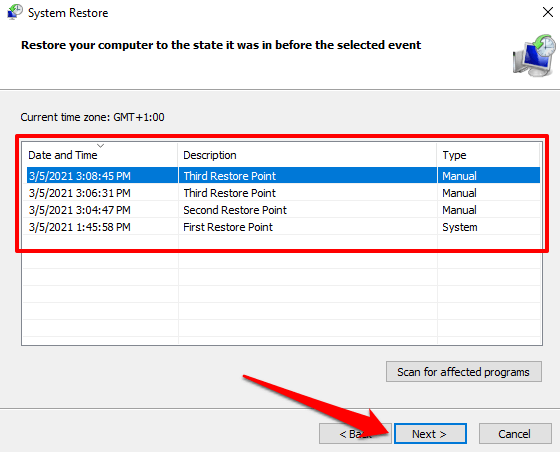
Task: Click the 3/5/2021 3:06:31 PM date cell
Action: pyautogui.click(x=80, y=193)
